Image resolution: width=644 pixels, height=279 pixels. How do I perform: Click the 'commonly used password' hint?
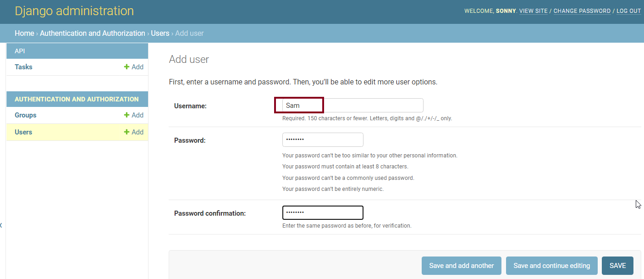point(348,178)
